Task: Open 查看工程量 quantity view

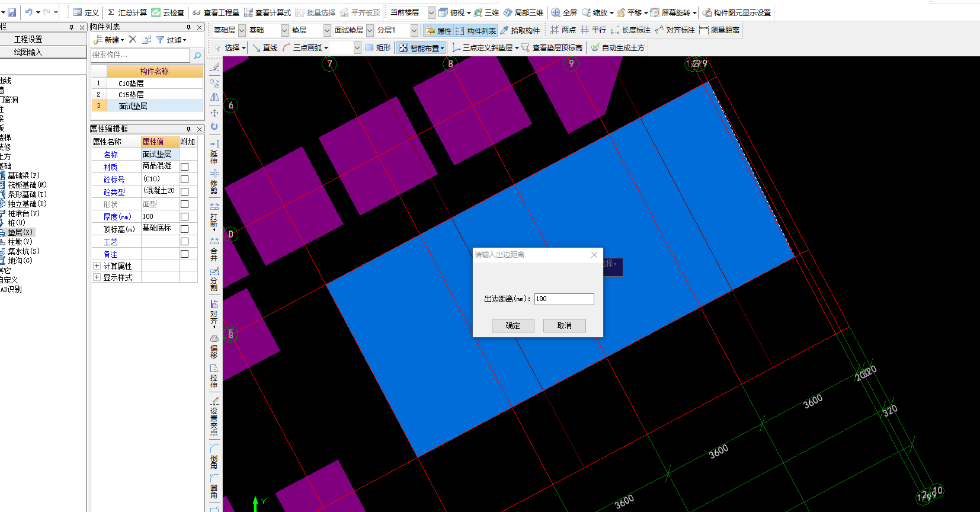Action: point(216,12)
